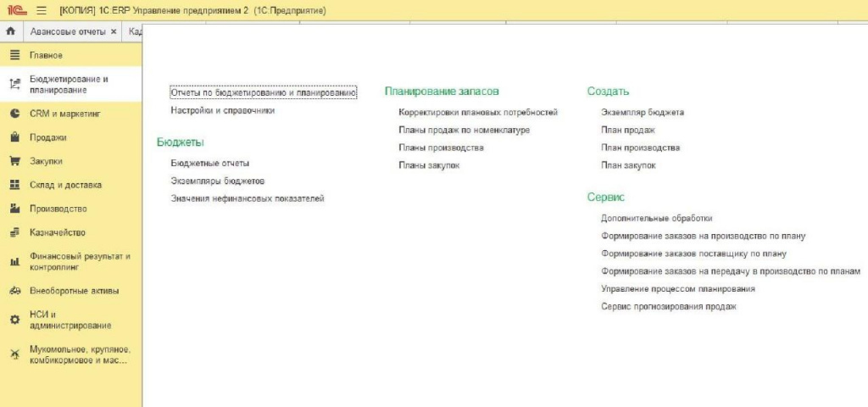This screenshot has height=407, width=868.
Task: Open Формирование заказов на производство по плану
Action: (703, 237)
